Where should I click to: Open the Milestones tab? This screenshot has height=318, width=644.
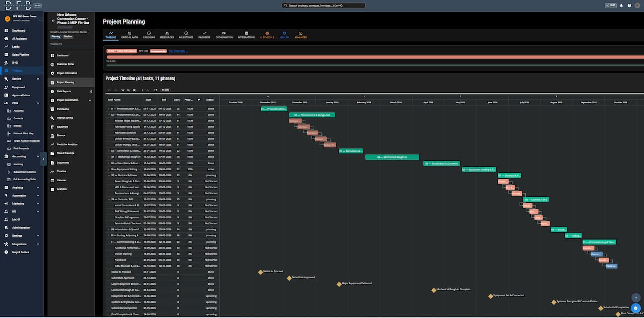coord(186,35)
